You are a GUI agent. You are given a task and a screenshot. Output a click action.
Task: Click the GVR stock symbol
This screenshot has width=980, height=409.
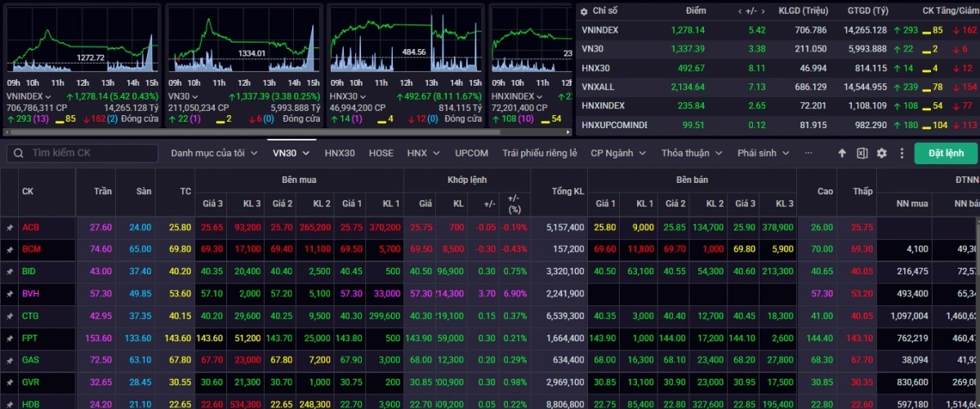click(31, 381)
